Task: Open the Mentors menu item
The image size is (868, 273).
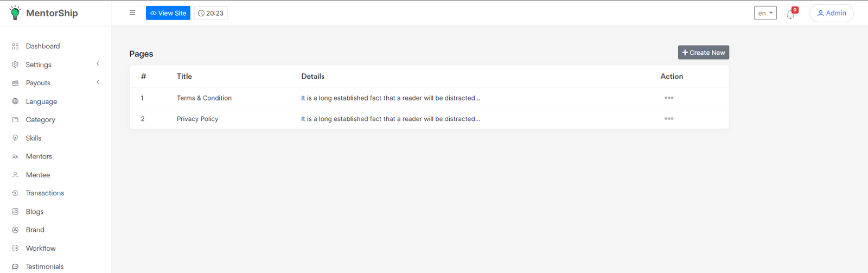Action: tap(39, 156)
